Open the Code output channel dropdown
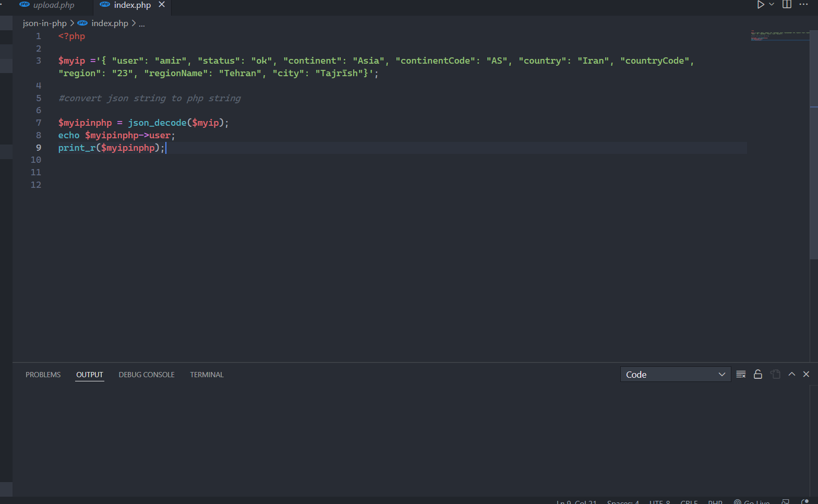This screenshot has width=818, height=504. 675,375
